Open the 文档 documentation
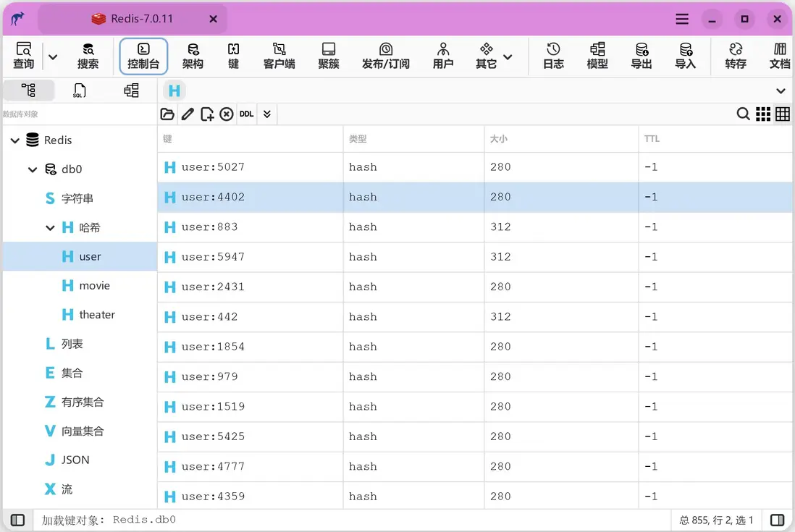Screen dimensions: 795x532 coord(780,56)
